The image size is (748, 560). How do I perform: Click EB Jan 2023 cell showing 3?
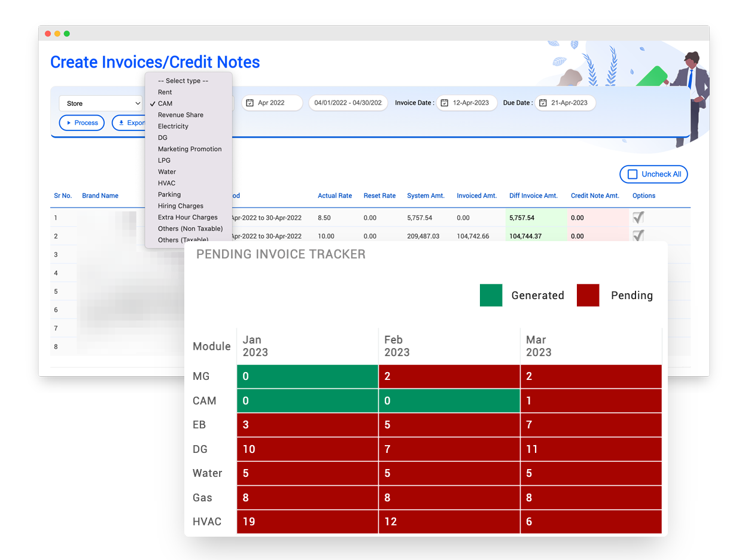(308, 425)
